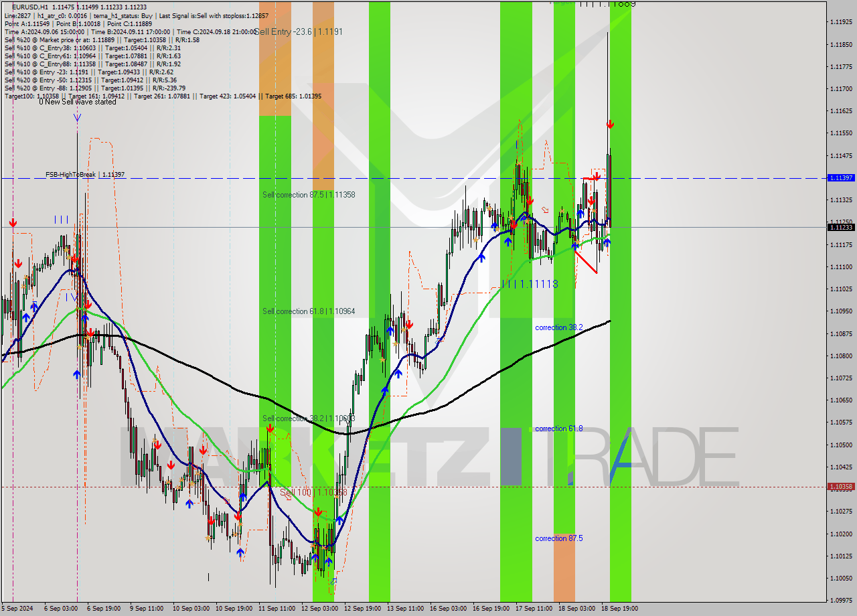Viewport: 857px width, 616px height.
Task: Click the blue 1.11397 price tag on axis
Action: pyautogui.click(x=841, y=178)
